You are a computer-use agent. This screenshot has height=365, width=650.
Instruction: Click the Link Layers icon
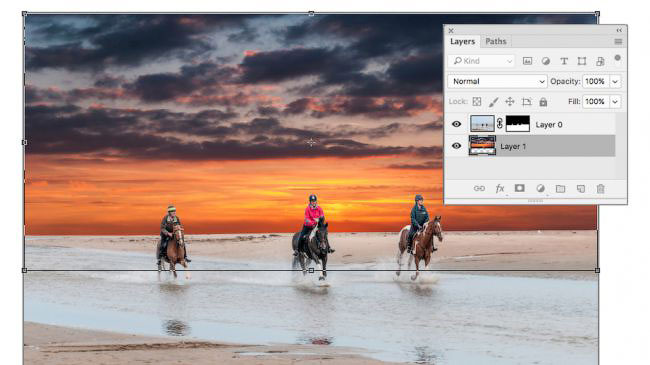pyautogui.click(x=479, y=189)
